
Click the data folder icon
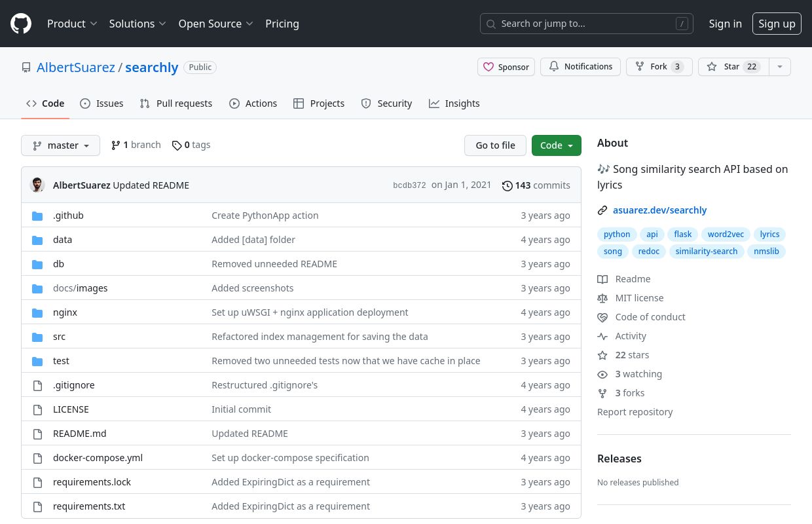(37, 240)
